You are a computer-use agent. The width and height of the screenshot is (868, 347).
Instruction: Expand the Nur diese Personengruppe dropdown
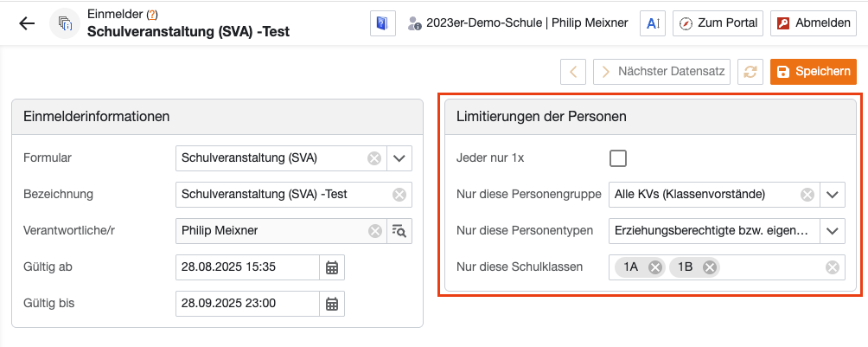point(832,195)
